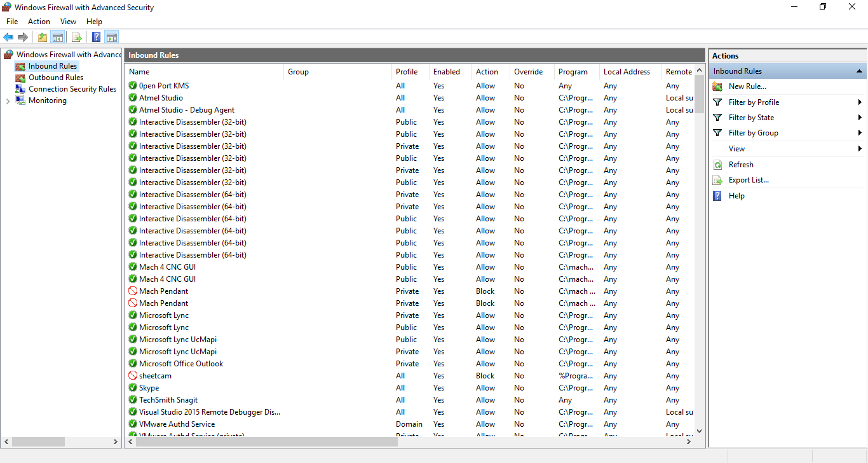Select the Visual Studio 2015 Remote Debugger rule

pos(210,412)
